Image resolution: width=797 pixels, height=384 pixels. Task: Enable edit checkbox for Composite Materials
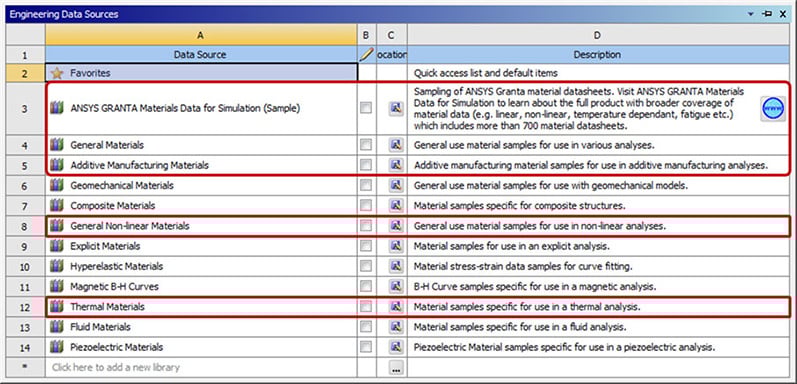[x=365, y=206]
